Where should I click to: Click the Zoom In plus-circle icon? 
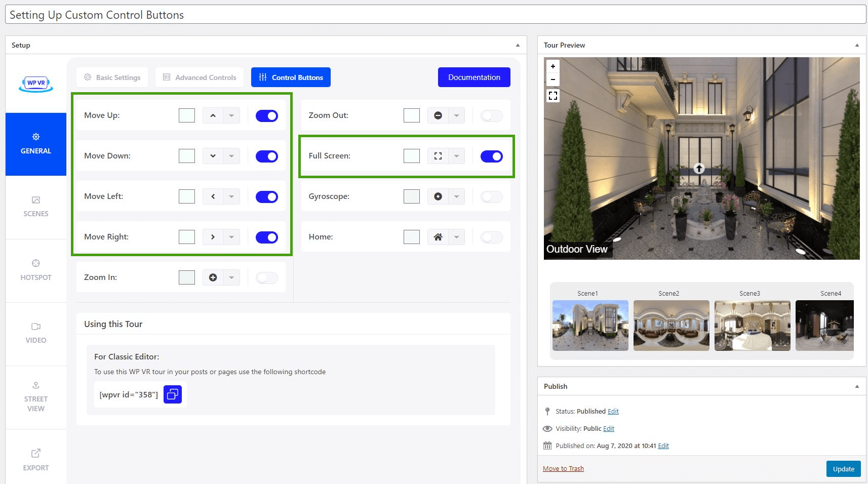click(213, 277)
